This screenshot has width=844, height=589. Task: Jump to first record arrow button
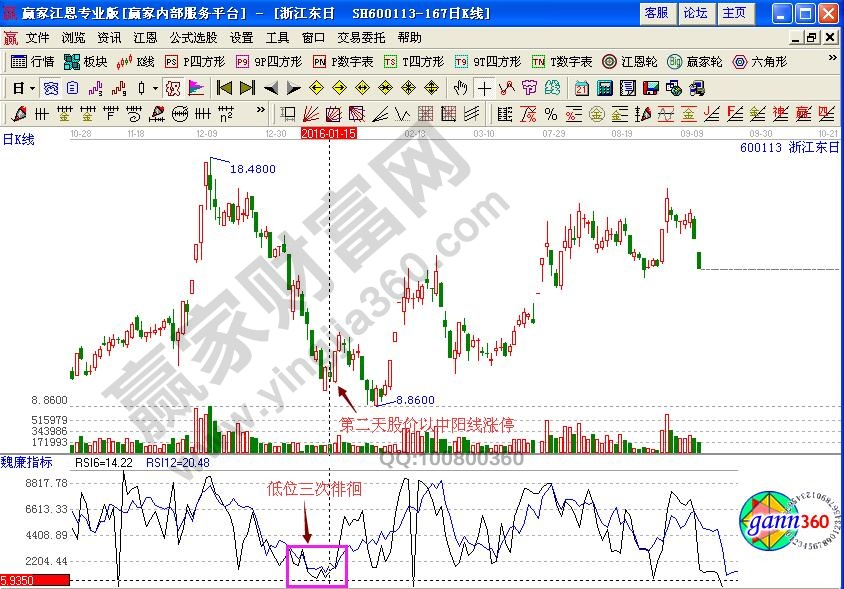click(x=224, y=88)
